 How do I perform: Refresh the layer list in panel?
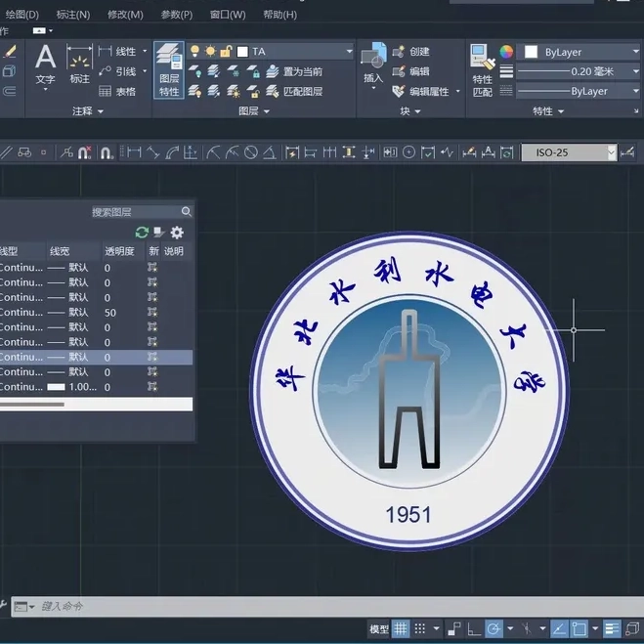pos(142,233)
